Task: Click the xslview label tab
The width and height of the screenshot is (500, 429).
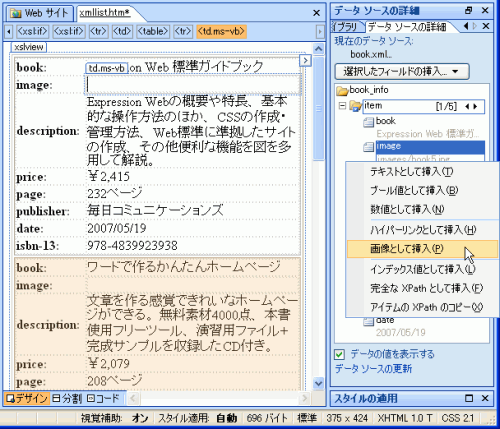Action: click(x=29, y=47)
